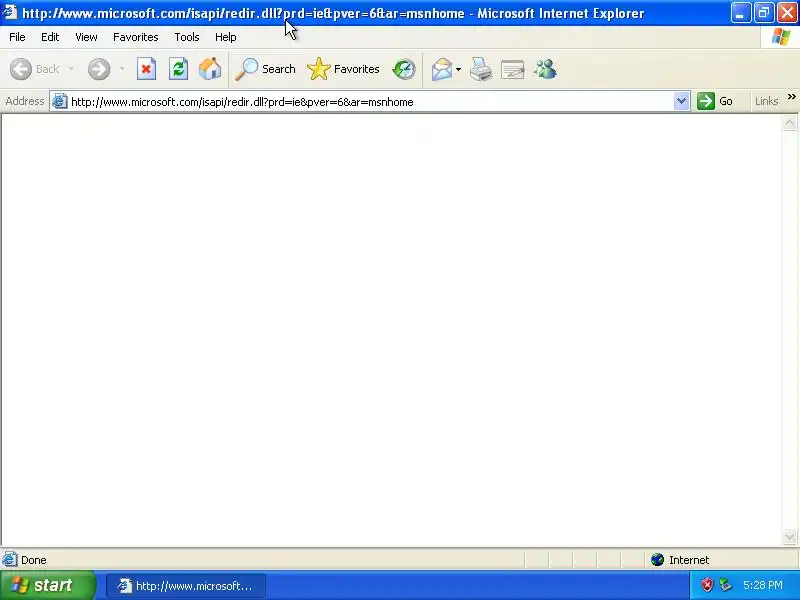Click the Edit page toolbar icon
800x600 pixels.
coord(513,69)
